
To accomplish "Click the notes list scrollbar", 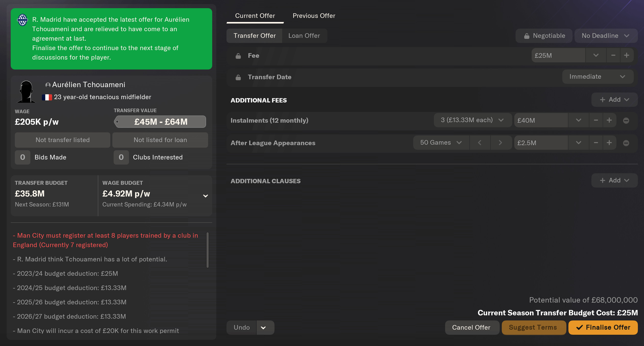I will (208, 250).
